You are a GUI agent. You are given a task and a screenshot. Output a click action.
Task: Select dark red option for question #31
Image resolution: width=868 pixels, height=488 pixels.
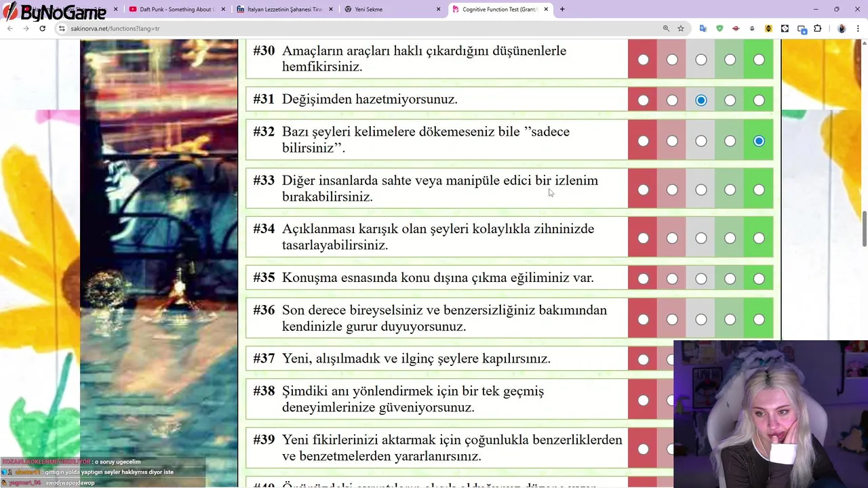tap(643, 100)
